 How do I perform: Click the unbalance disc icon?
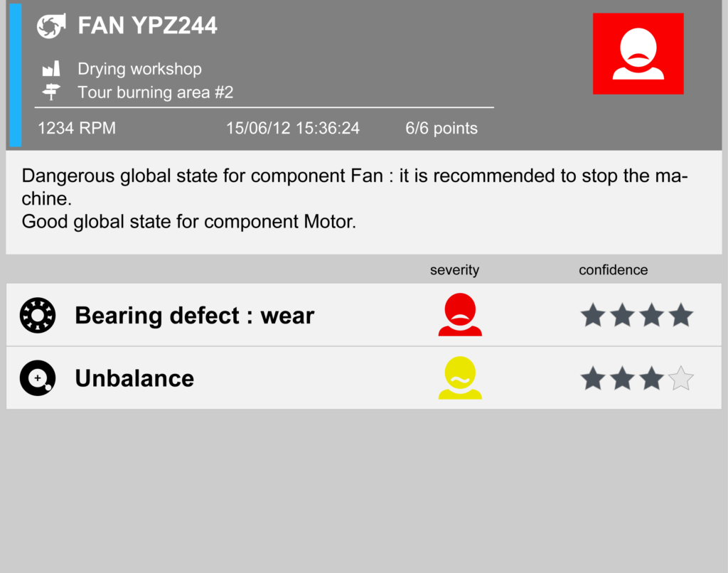[x=38, y=378]
